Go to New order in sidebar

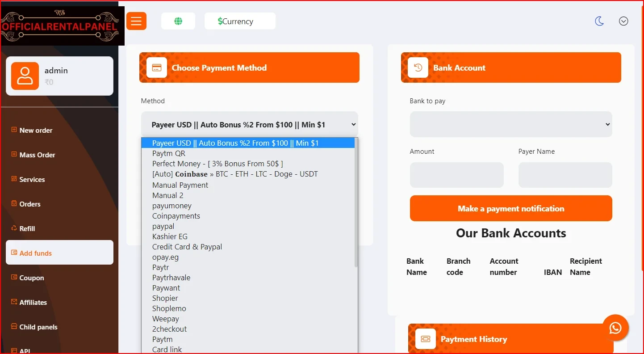36,131
